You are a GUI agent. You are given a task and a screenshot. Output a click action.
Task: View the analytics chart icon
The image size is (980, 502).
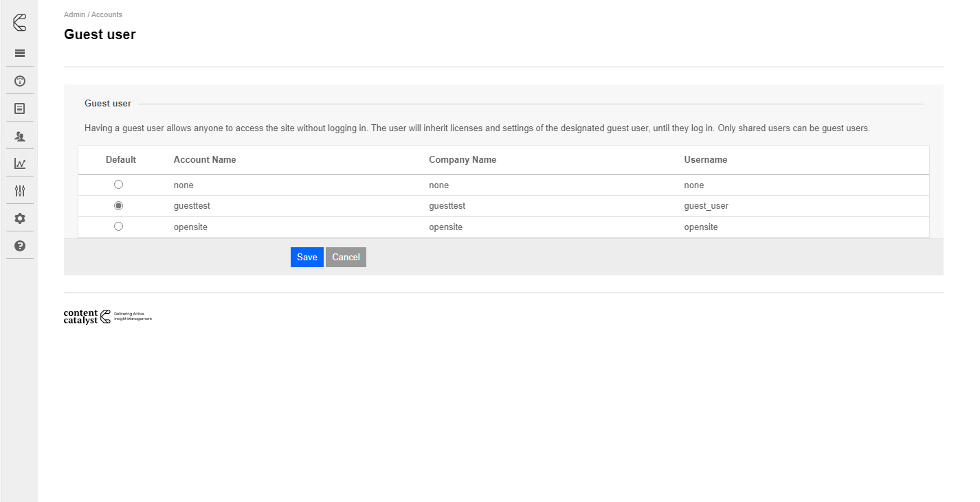[x=19, y=163]
